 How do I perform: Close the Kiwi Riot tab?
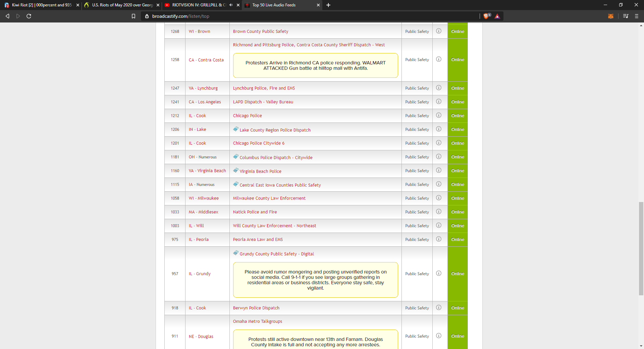pyautogui.click(x=78, y=5)
